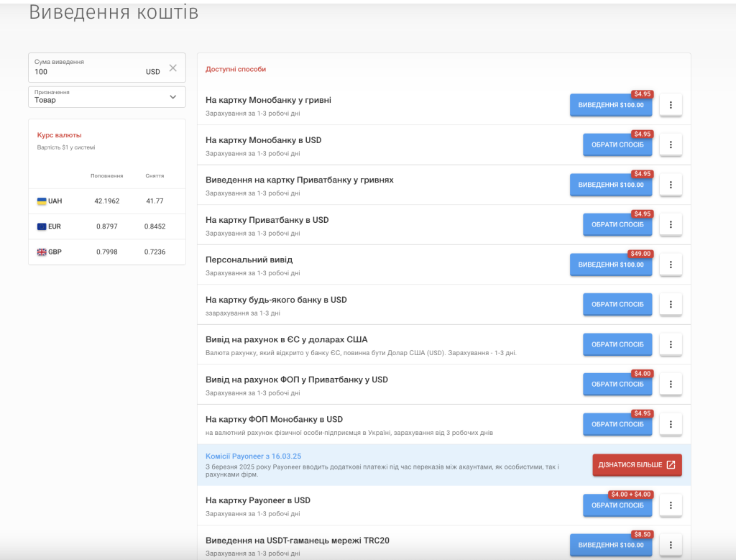The width and height of the screenshot is (736, 560).
Task: Open three-dot menu for Персональний вивід
Action: pos(670,265)
